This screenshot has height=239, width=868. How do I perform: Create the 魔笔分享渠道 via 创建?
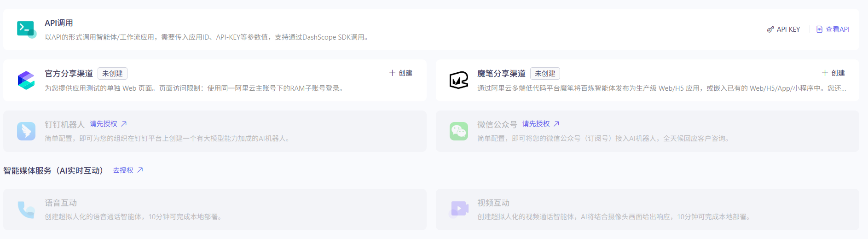point(833,73)
